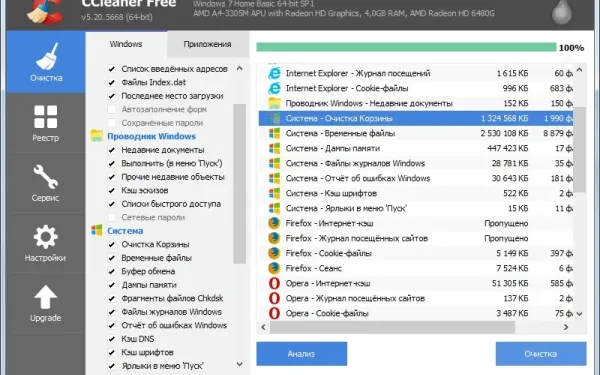Image resolution: width=600 pixels, height=375 pixels.
Task: Click Opera icon for Cookie-файлы row
Action: click(274, 313)
